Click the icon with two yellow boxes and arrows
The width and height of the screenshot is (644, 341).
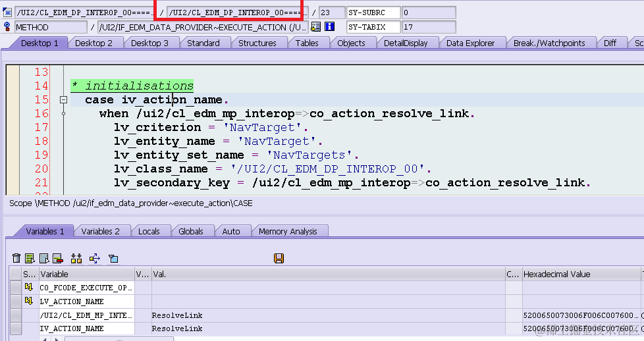(x=76, y=258)
